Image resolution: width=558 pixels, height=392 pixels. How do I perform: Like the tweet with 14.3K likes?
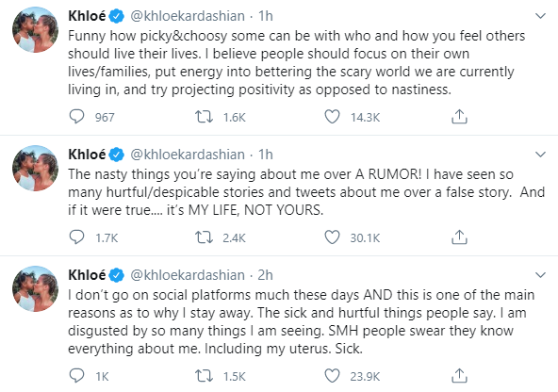(x=332, y=116)
